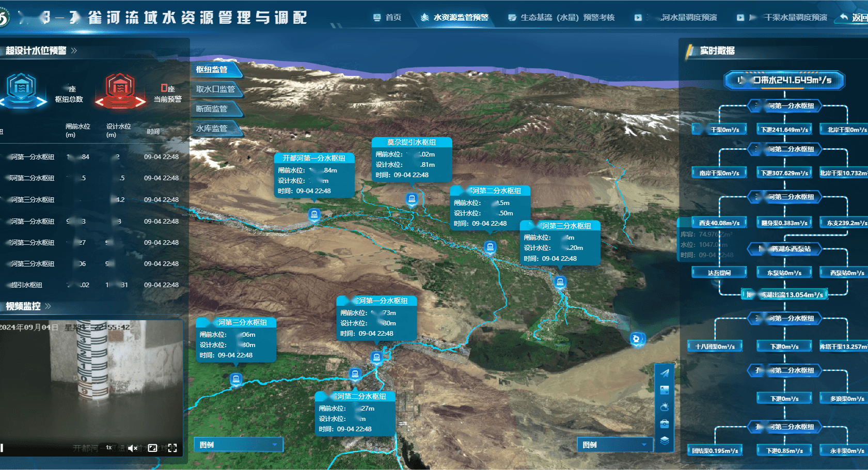Image resolution: width=868 pixels, height=470 pixels.
Task: Change the 1x video playback speed
Action: (109, 448)
